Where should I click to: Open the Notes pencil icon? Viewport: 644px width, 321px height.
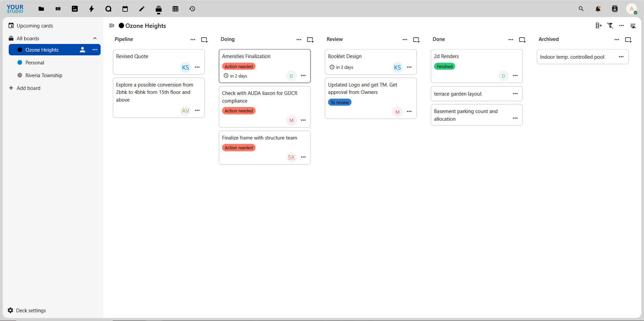[x=142, y=9]
